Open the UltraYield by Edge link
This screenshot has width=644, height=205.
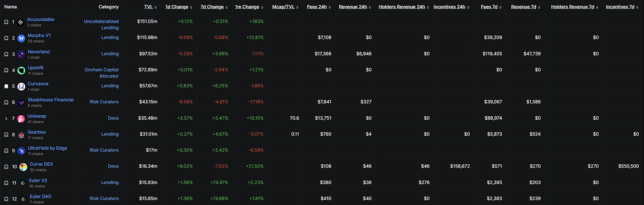point(47,148)
